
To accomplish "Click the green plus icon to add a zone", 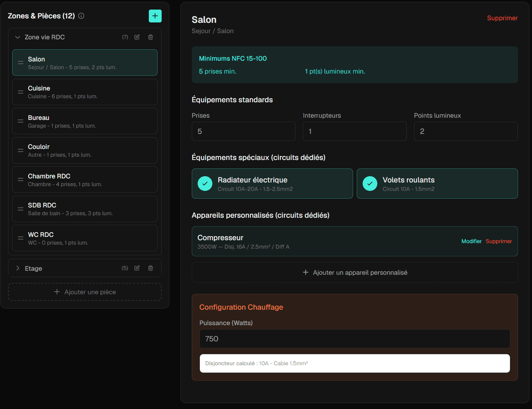I will point(155,16).
